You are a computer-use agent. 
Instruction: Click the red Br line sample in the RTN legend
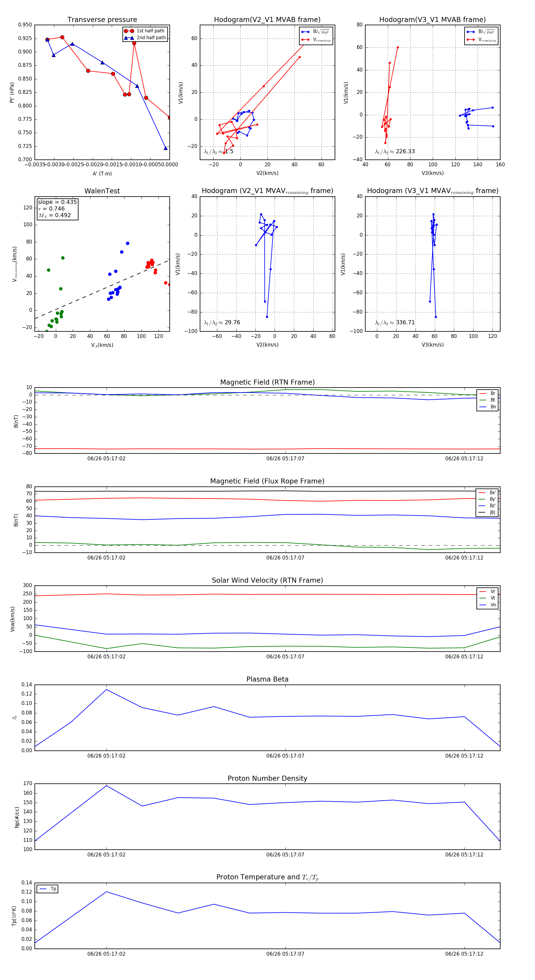(482, 393)
